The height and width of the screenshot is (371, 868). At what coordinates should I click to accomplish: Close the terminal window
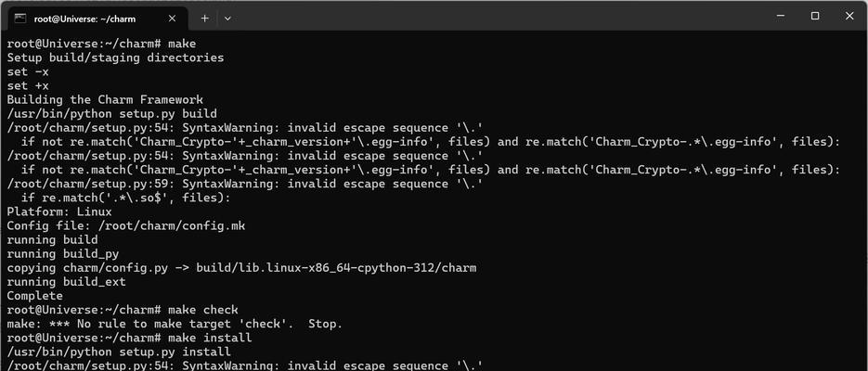click(x=849, y=16)
